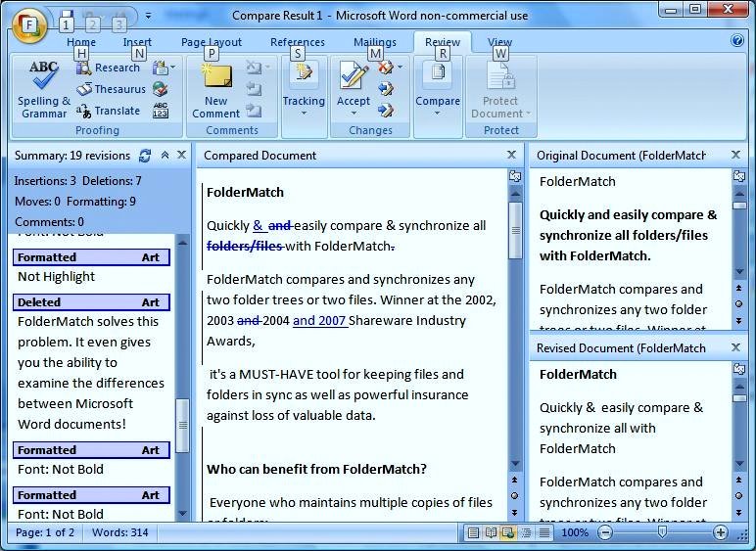
Task: Click next page double arrow in Compared Document
Action: coord(514,512)
